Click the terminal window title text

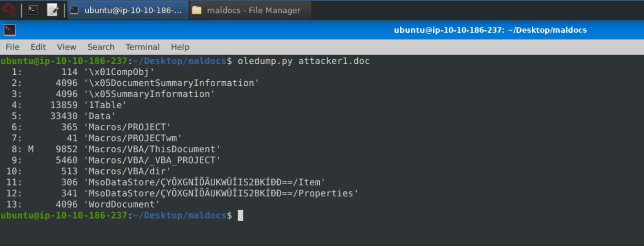click(x=490, y=30)
